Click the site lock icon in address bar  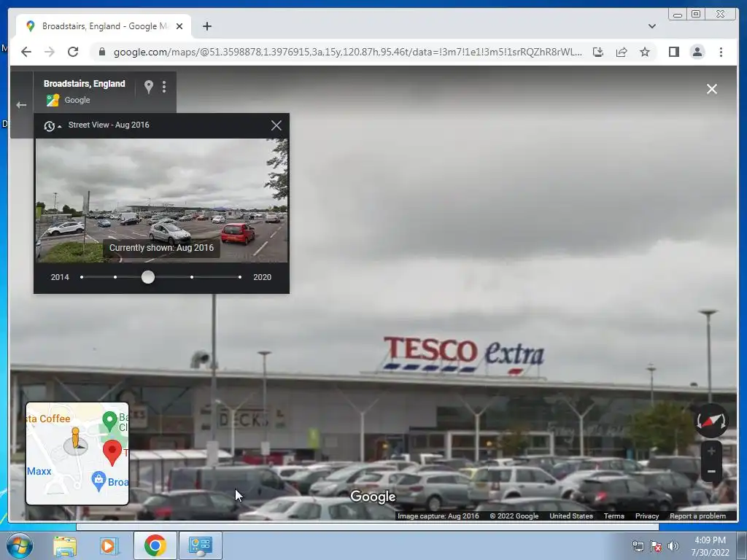pos(101,52)
